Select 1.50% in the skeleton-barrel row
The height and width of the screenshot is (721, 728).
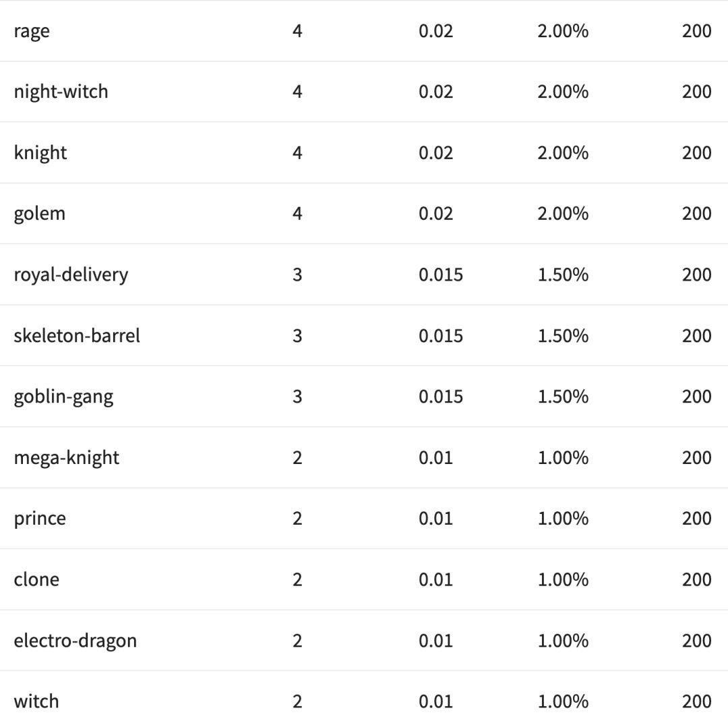click(563, 336)
